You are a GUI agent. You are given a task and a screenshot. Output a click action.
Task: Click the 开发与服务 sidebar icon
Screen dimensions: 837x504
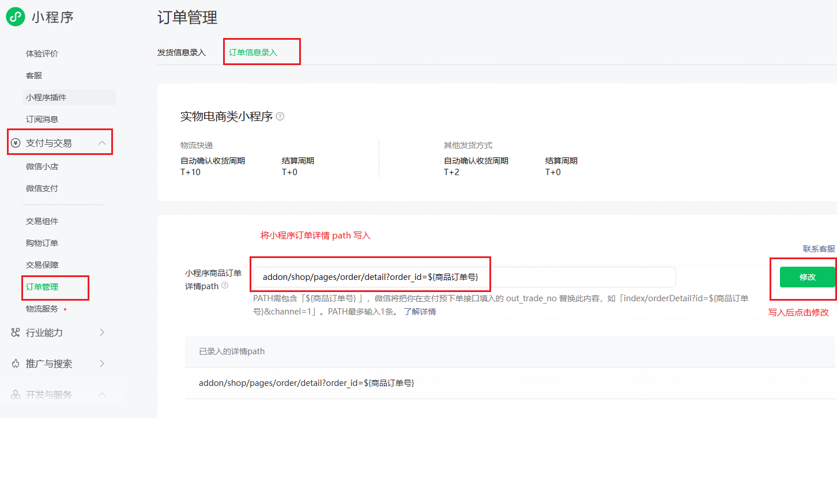16,395
